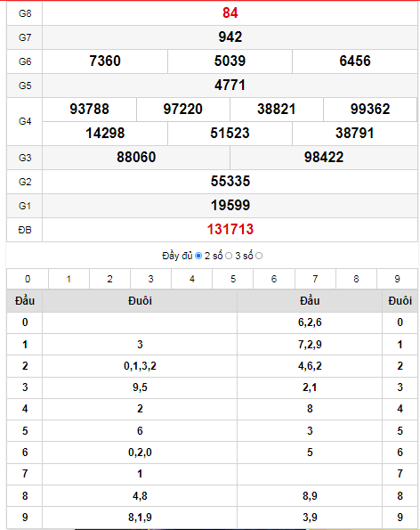Click digit filter 8
420x530 pixels.
coord(356,279)
